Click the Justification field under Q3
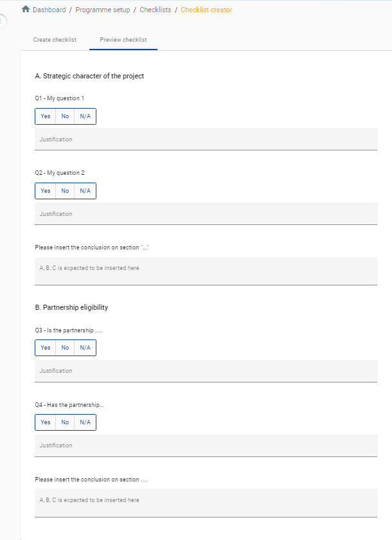Viewport: 392px width, 540px height. (x=206, y=371)
